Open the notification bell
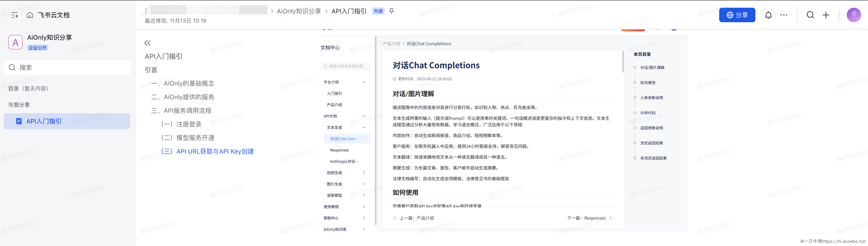 coord(768,15)
